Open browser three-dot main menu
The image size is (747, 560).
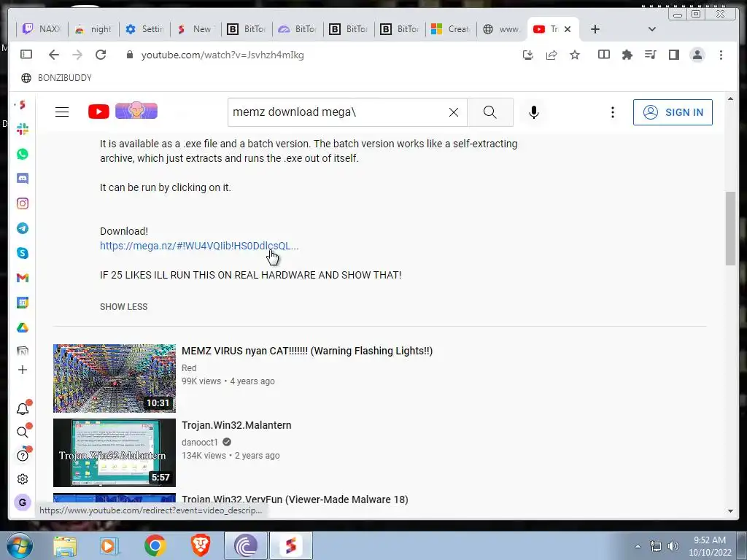[721, 55]
